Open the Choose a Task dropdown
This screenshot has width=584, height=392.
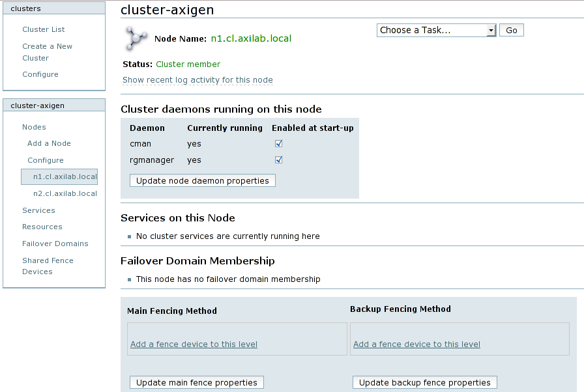pyautogui.click(x=437, y=31)
